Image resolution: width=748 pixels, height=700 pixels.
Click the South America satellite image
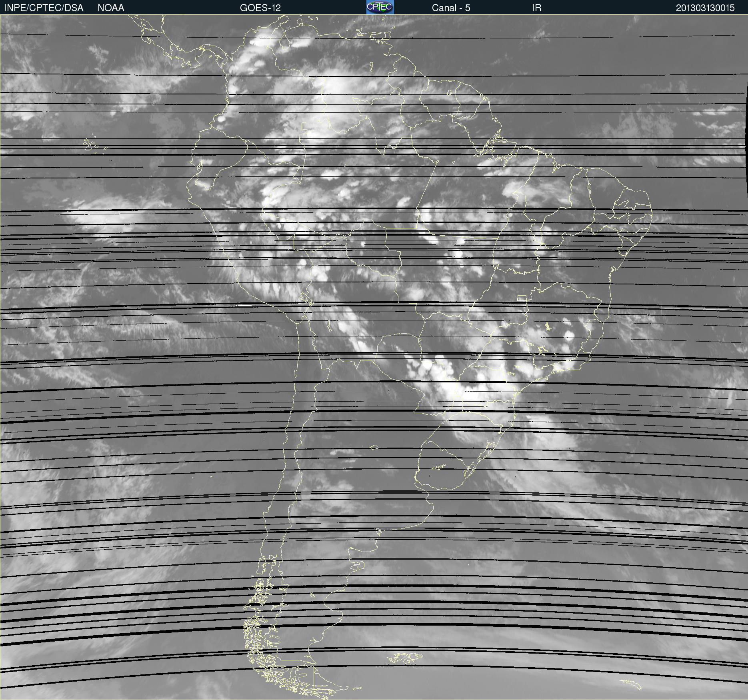point(374,357)
